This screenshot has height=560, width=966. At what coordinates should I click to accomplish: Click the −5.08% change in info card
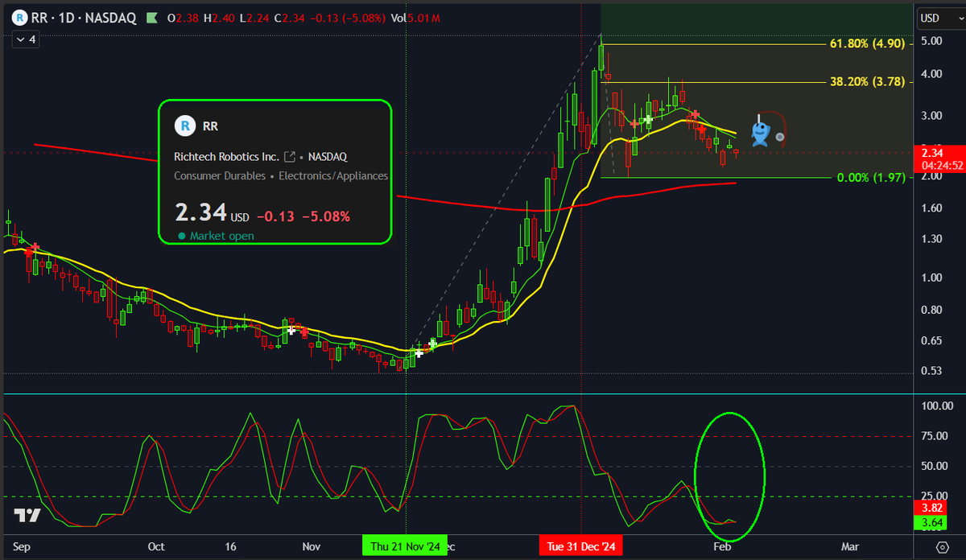(328, 216)
